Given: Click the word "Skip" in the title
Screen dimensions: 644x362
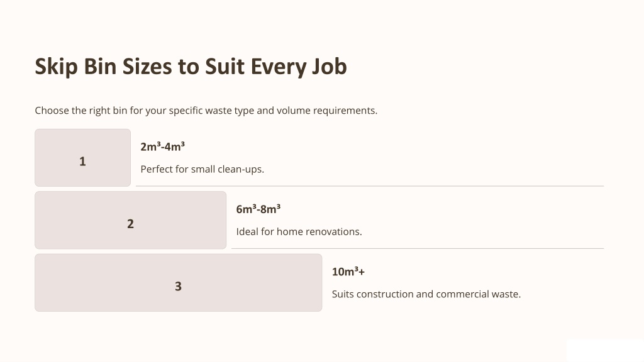Looking at the screenshot, I should (56, 67).
